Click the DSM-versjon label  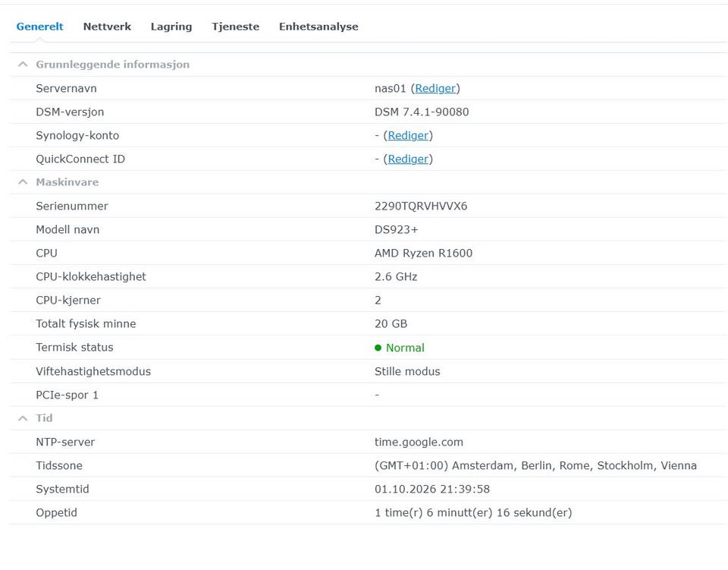[70, 112]
